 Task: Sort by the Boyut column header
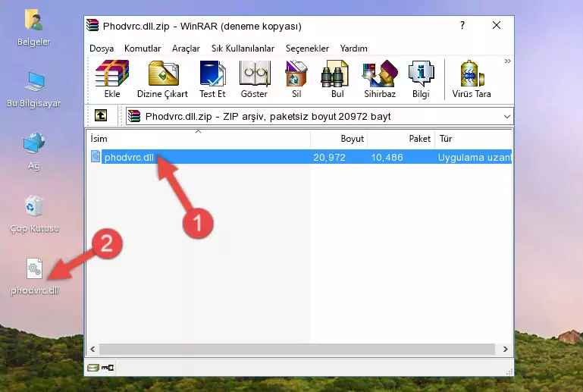tap(339, 139)
